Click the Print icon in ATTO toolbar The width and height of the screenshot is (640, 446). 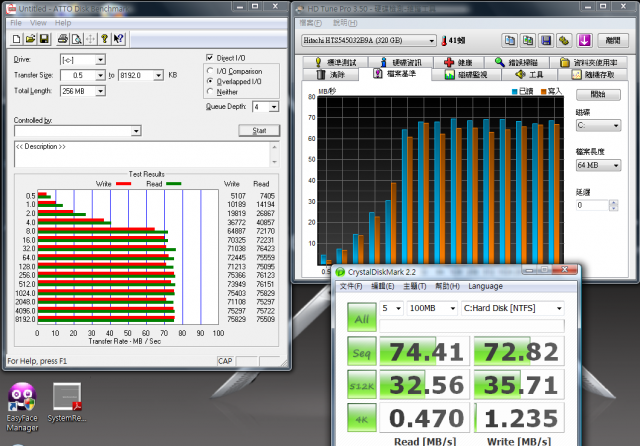pyautogui.click(x=63, y=39)
